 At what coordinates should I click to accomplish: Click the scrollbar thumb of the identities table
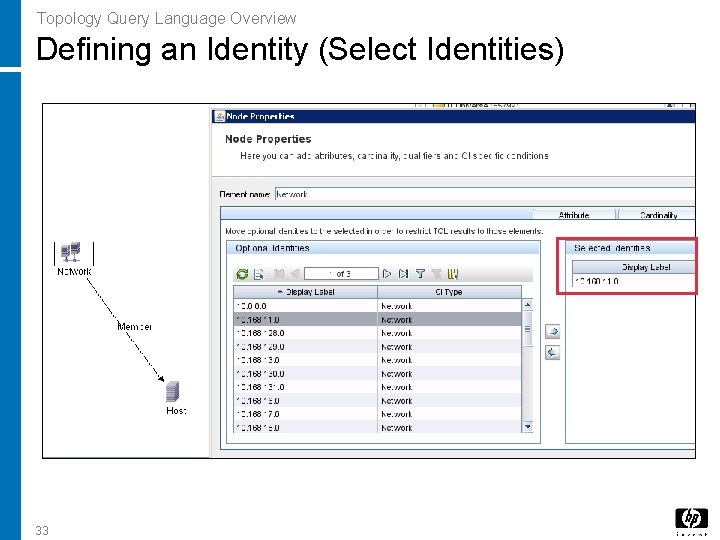tap(528, 328)
